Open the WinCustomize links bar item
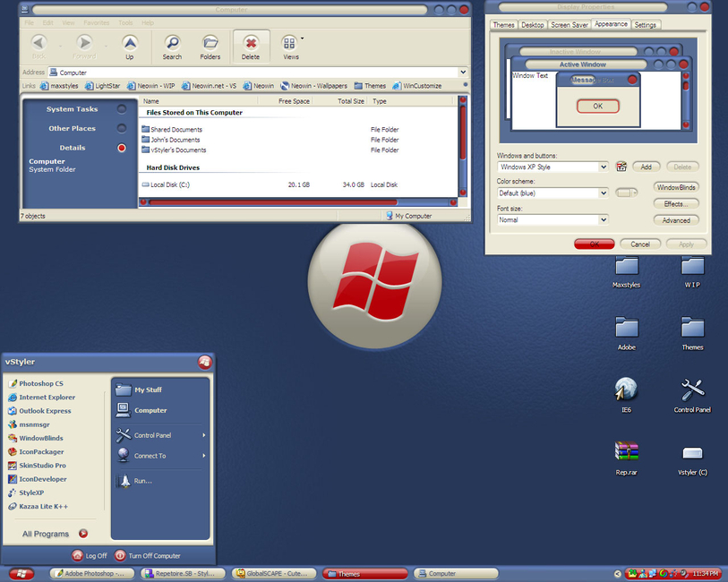Screen dimensions: 728x582 (x=417, y=86)
